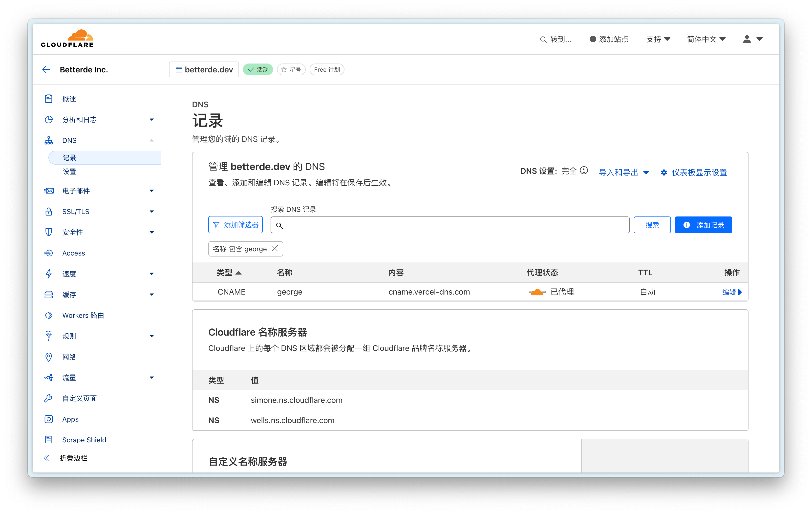
Task: Sort the table by 类型 column
Action: 229,272
